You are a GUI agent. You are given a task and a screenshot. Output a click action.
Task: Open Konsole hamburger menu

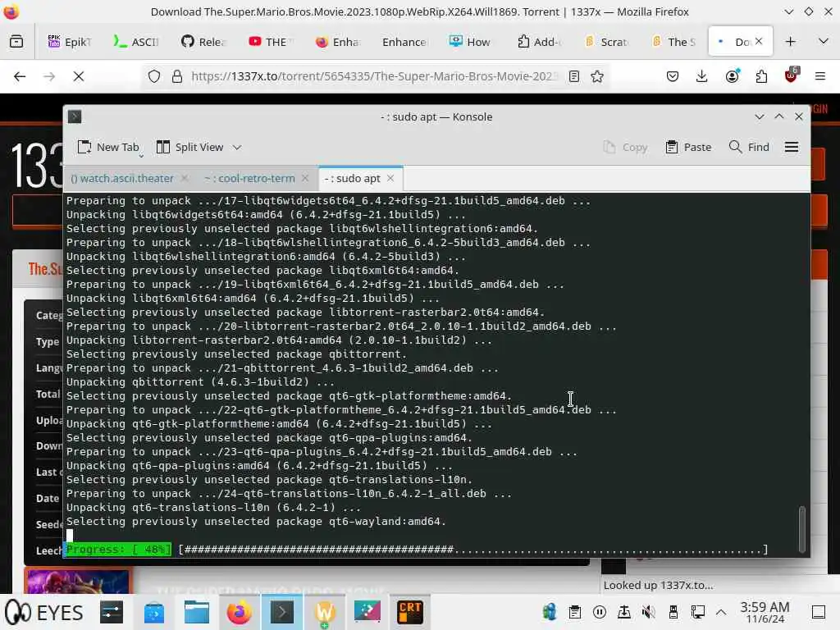[x=792, y=147]
